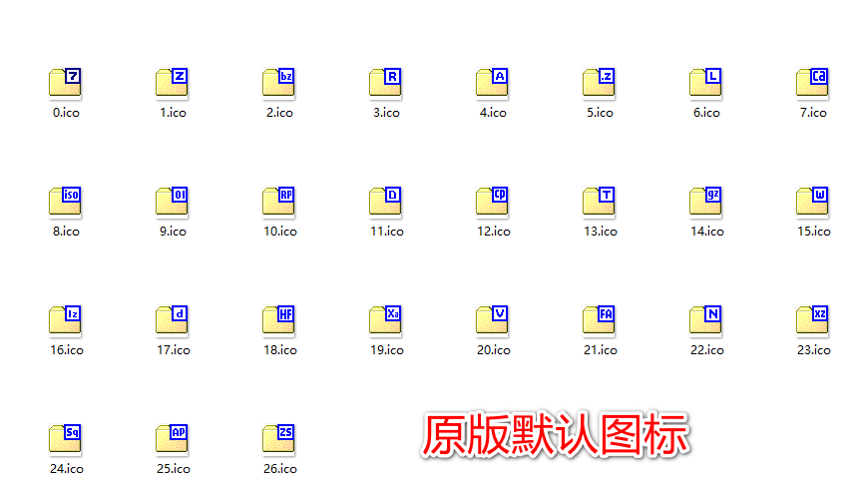This screenshot has width=868, height=496.
Task: Choose the 16.ico lz archive icon
Action: [x=65, y=321]
